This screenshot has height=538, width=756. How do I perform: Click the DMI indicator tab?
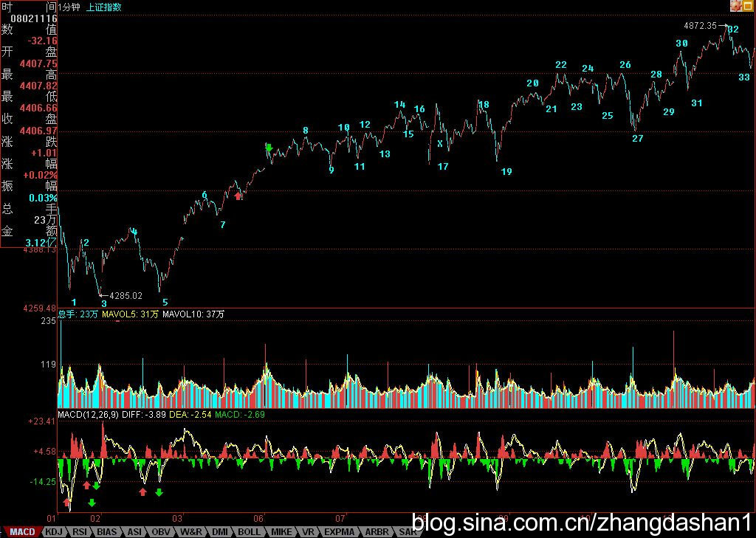[219, 531]
